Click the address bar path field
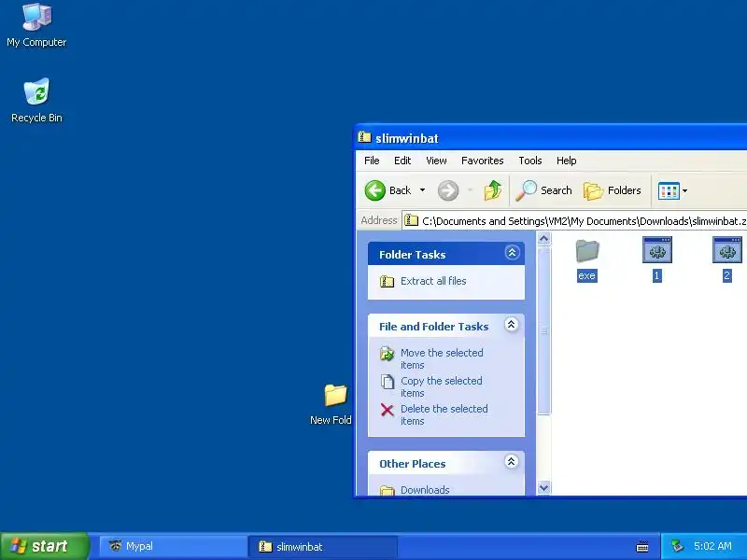This screenshot has height=560, width=747. pos(574,221)
